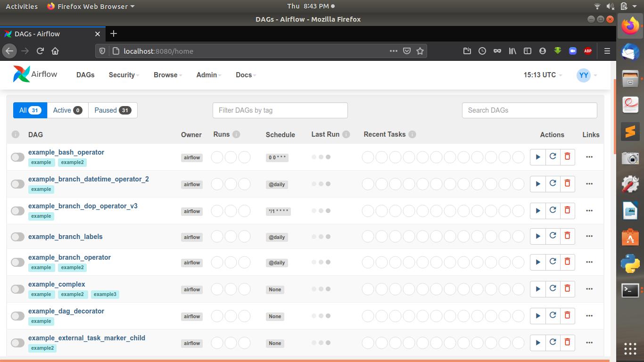This screenshot has width=644, height=362.
Task: Unpause the example_bash_operator DAG
Action: pos(17,156)
